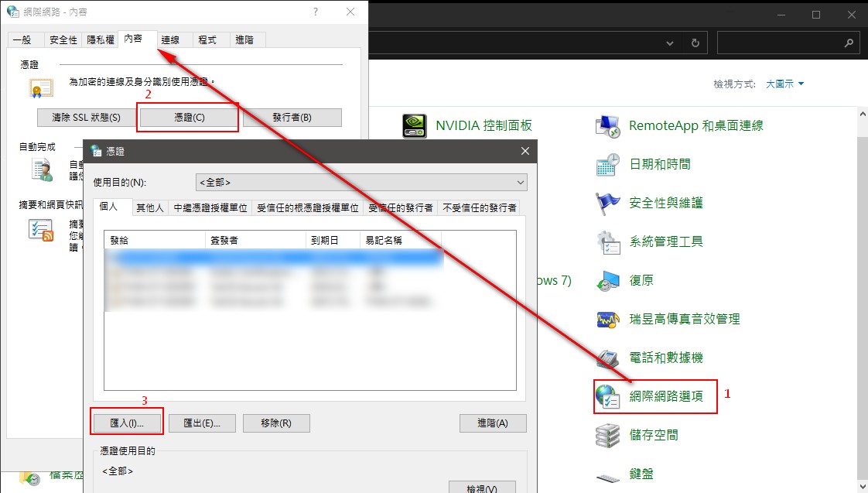Screen dimensions: 868x493
Task: Switch to 受信任的根憑證授權單位 tab
Action: tap(308, 207)
